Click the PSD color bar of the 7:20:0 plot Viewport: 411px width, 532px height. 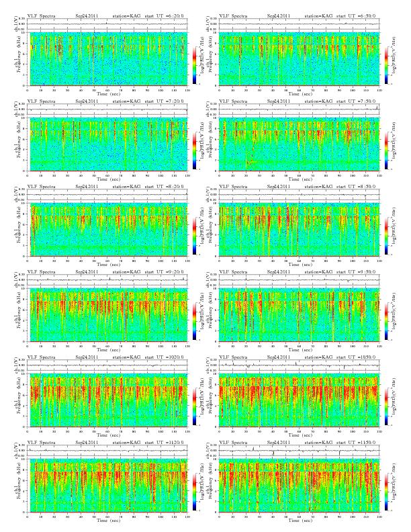click(194, 150)
